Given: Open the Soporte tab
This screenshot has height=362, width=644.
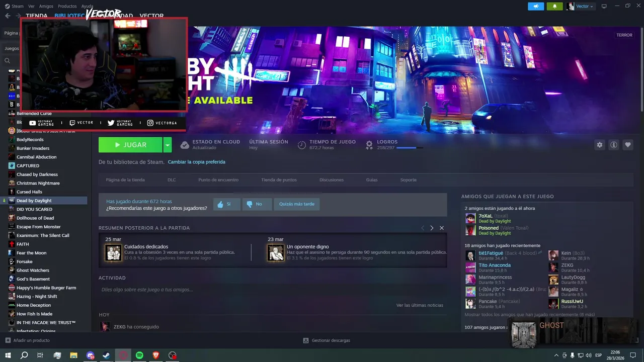Looking at the screenshot, I should 408,179.
